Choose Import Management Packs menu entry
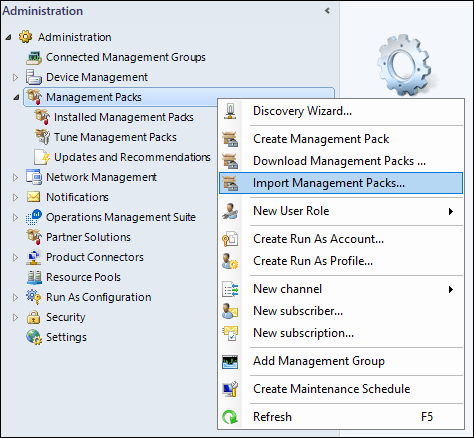The height and width of the screenshot is (438, 474). click(341, 183)
